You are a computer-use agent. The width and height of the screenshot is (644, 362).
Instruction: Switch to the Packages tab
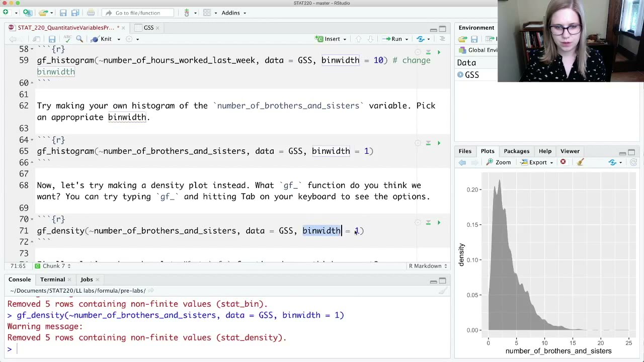pyautogui.click(x=516, y=151)
